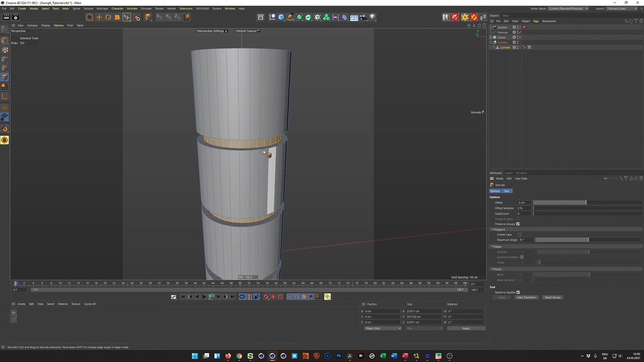Open the MoGraph menu
This screenshot has height=362, width=644.
(102, 9)
